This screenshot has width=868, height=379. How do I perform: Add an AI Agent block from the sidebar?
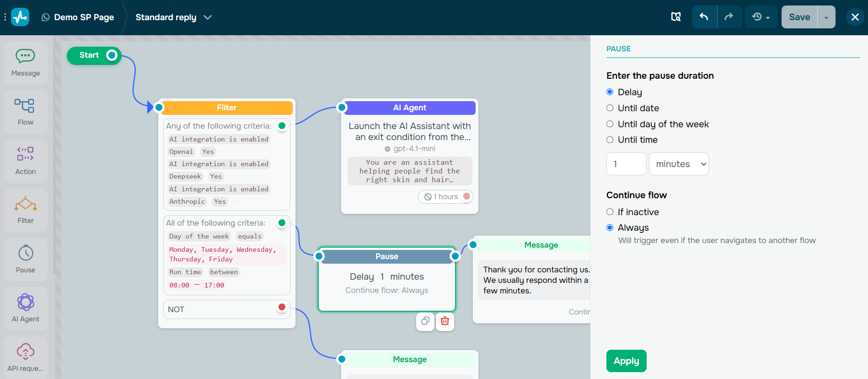pos(26,309)
